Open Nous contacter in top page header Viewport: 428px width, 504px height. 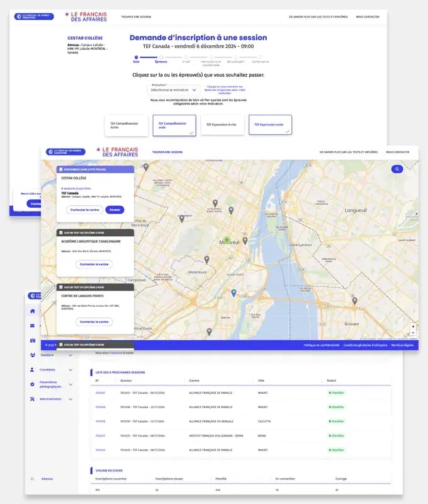pyautogui.click(x=368, y=17)
